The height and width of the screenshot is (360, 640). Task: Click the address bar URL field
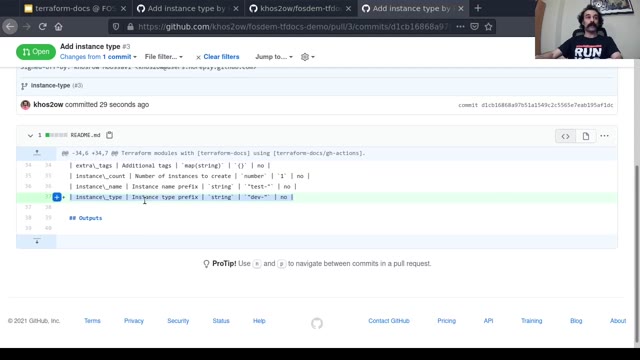tap(293, 27)
